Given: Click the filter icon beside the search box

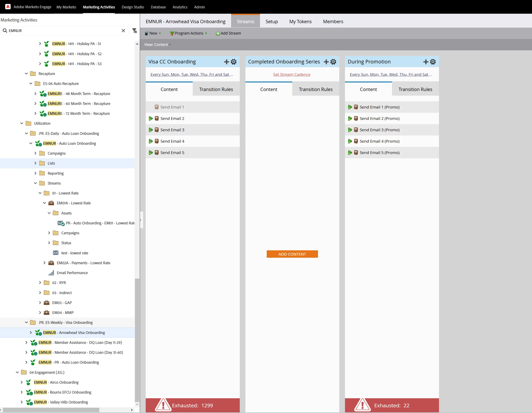Looking at the screenshot, I should [x=135, y=31].
